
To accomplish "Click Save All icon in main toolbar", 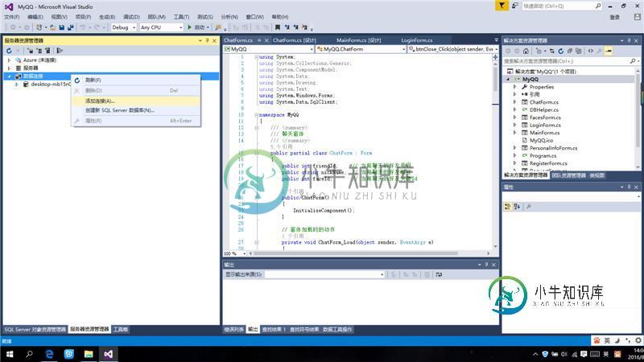I will (x=71, y=27).
